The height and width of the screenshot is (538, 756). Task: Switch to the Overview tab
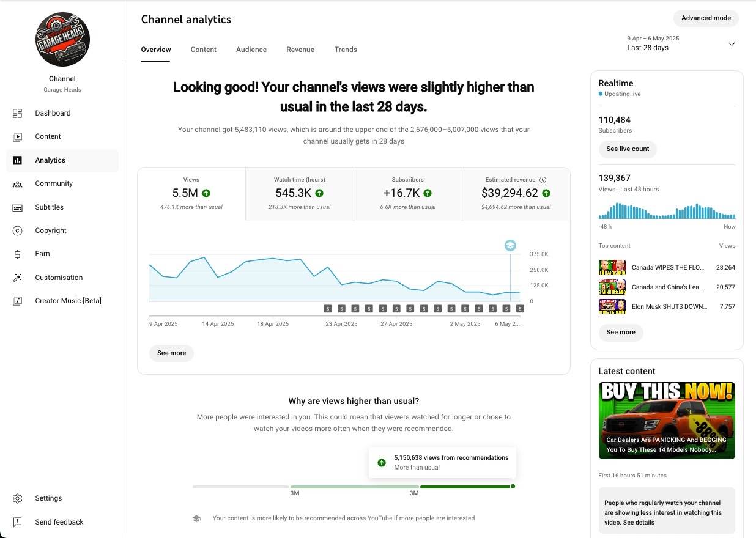pos(156,50)
